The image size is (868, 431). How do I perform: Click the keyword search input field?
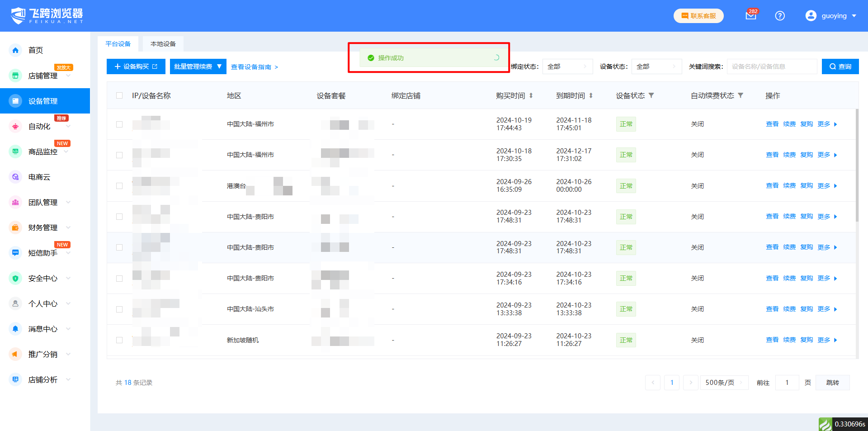(x=771, y=66)
